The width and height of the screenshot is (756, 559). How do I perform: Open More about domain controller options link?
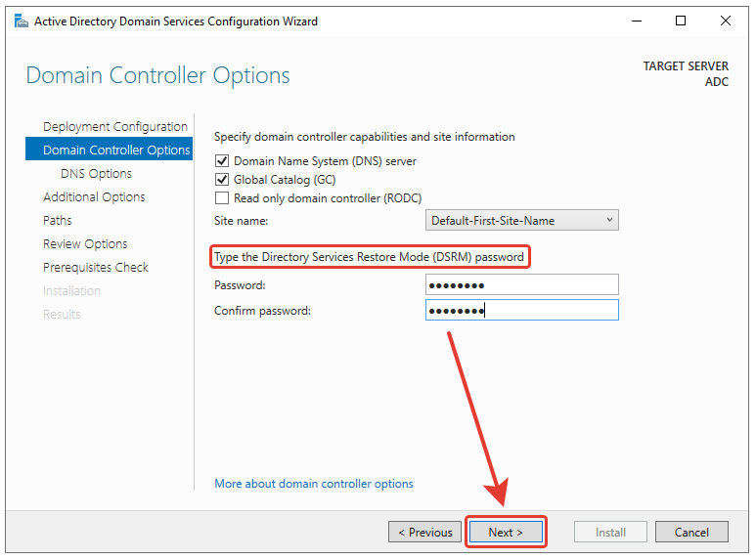point(314,484)
